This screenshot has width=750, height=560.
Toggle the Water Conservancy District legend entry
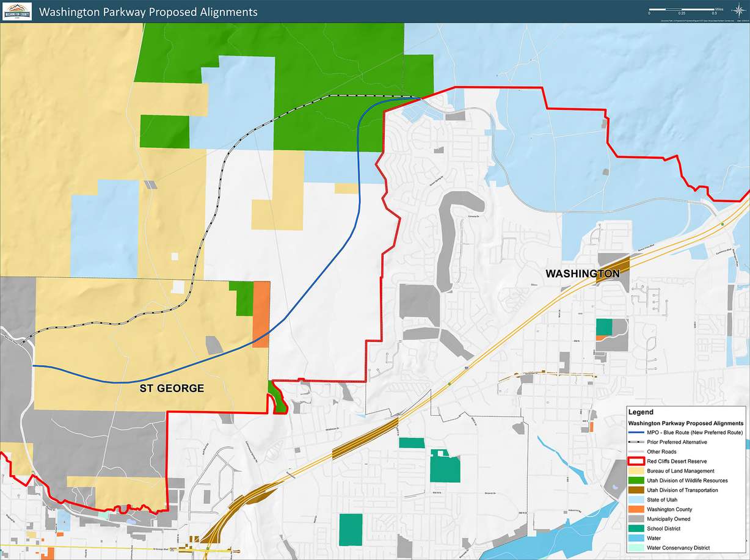[x=636, y=547]
